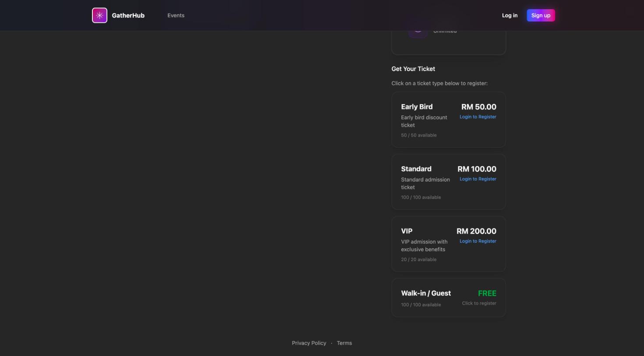Image resolution: width=644 pixels, height=356 pixels.
Task: Select the Standard ticket card
Action: pyautogui.click(x=449, y=182)
